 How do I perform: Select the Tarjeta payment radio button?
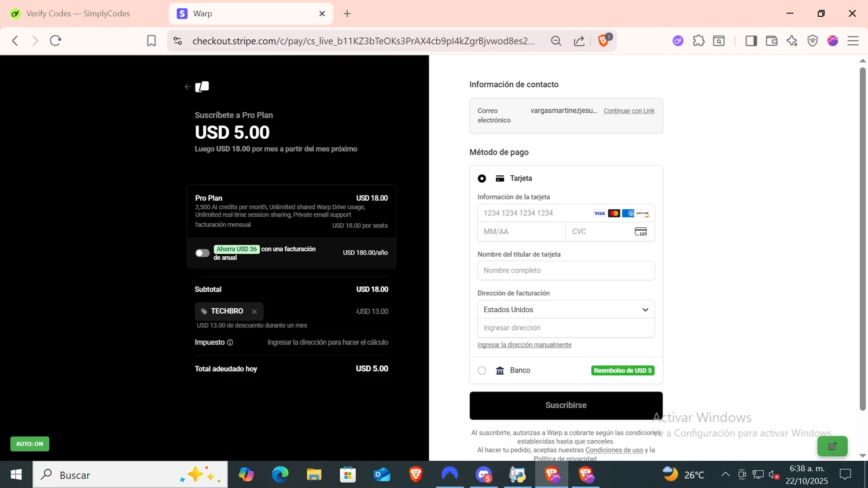coord(482,179)
